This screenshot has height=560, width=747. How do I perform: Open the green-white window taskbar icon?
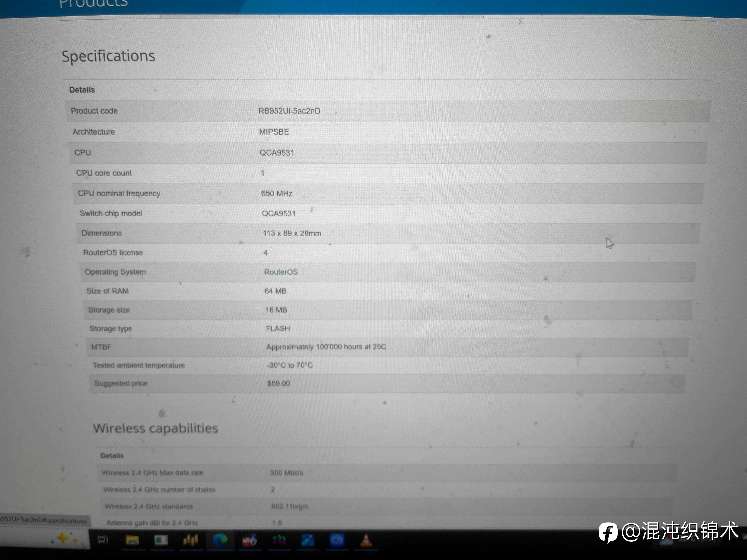161,540
